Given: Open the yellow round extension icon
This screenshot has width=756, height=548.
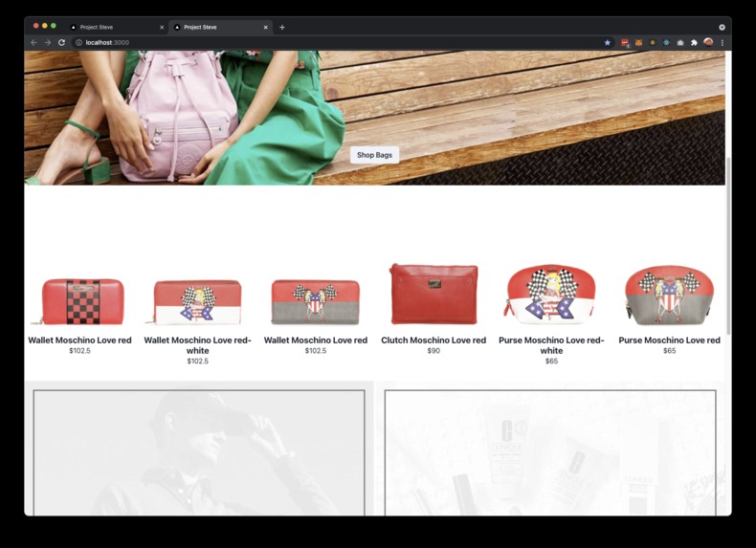Looking at the screenshot, I should (653, 42).
